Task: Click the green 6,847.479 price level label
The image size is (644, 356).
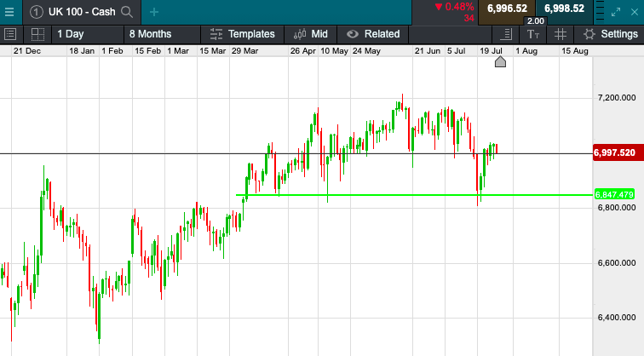Action: [x=616, y=194]
